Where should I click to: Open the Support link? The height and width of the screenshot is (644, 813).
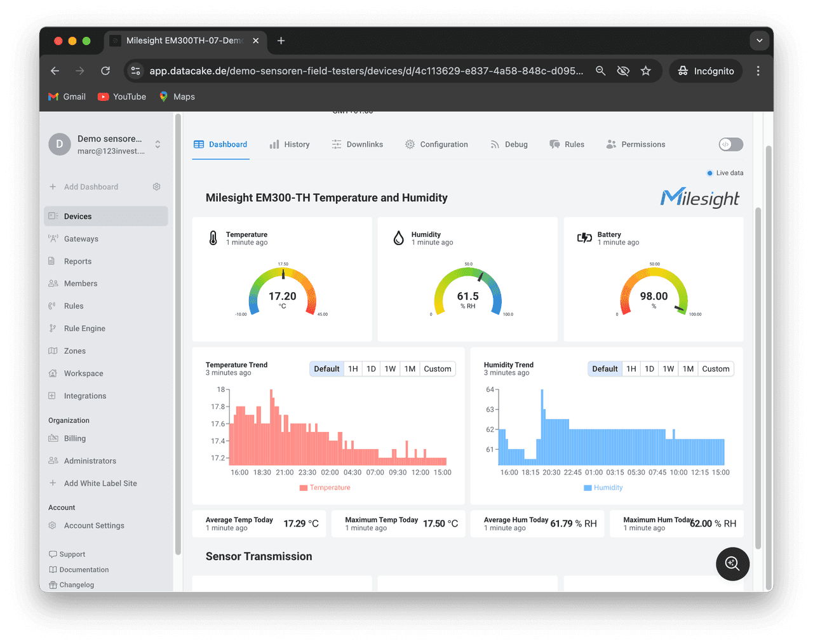tap(67, 554)
